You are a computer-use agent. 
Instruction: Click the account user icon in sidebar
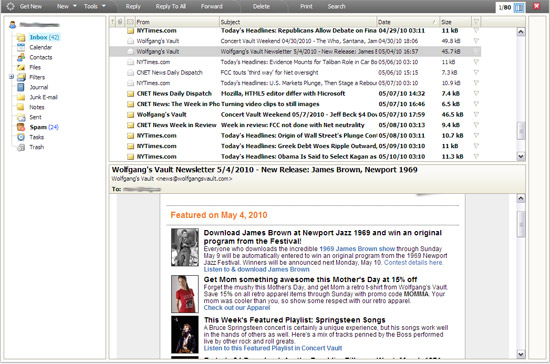coord(13,25)
